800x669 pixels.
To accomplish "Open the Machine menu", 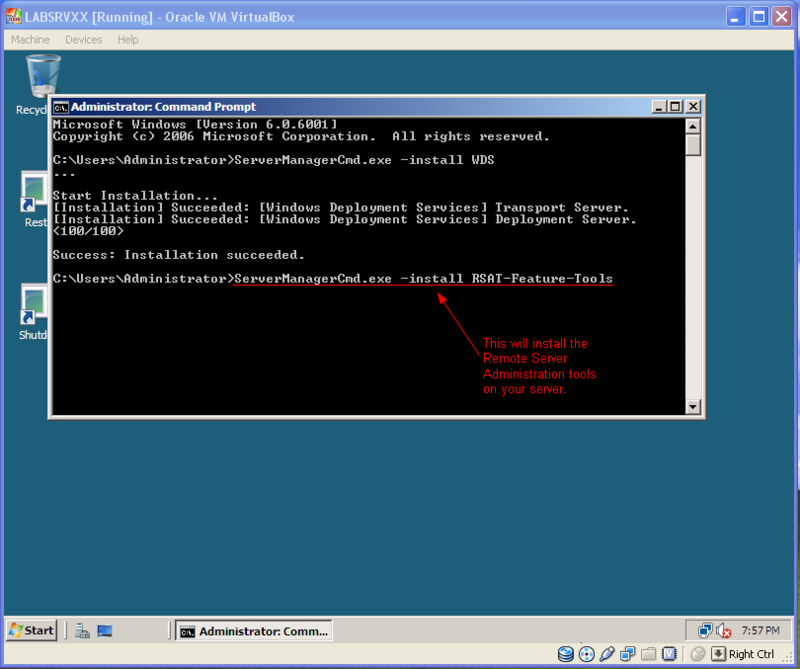I will (30, 40).
